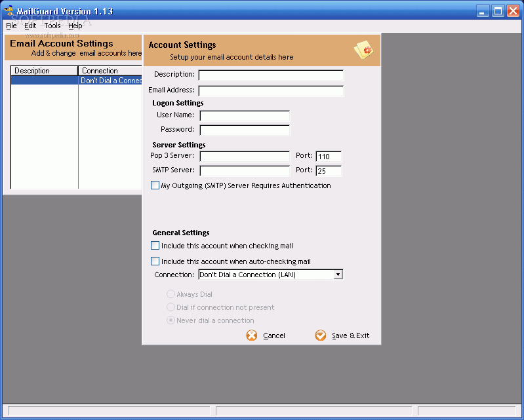Select the Always Dial radio button

tap(171, 294)
